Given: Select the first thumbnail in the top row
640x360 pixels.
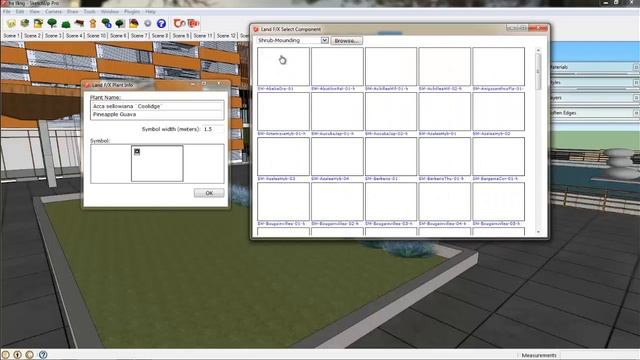Looking at the screenshot, I should (284, 67).
